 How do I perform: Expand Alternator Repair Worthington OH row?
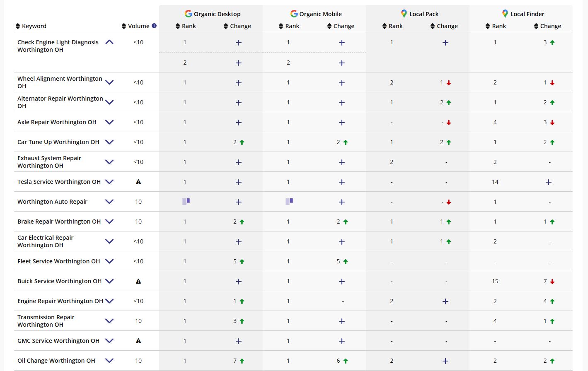[109, 102]
